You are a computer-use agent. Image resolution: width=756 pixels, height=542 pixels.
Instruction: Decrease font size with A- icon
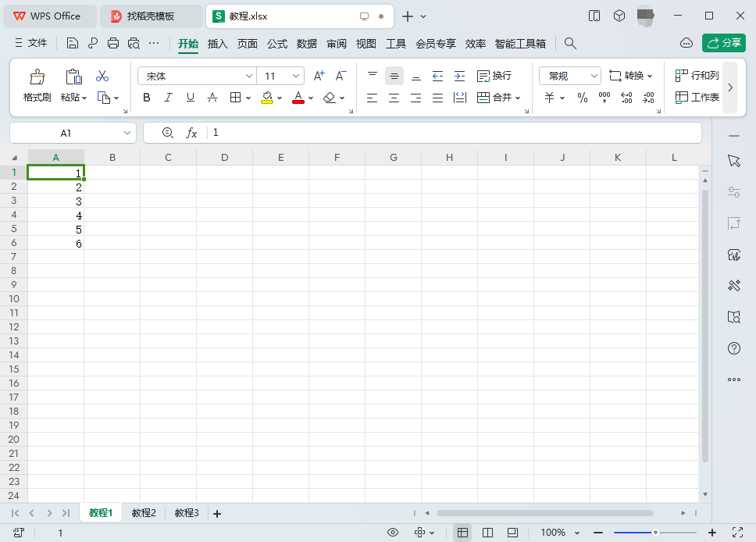[341, 76]
